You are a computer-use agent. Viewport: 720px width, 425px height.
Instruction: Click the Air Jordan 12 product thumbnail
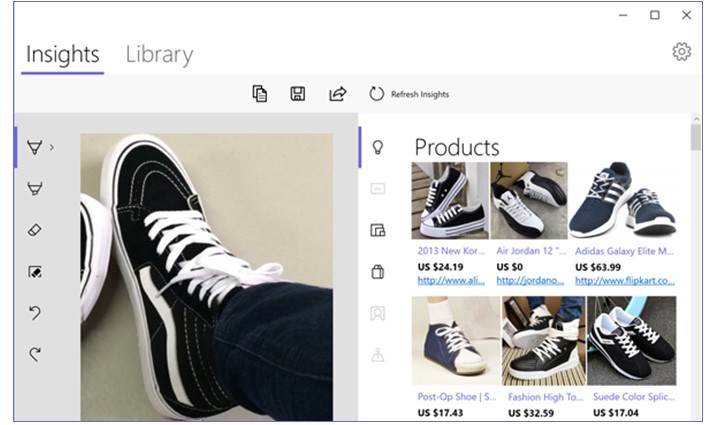[529, 200]
